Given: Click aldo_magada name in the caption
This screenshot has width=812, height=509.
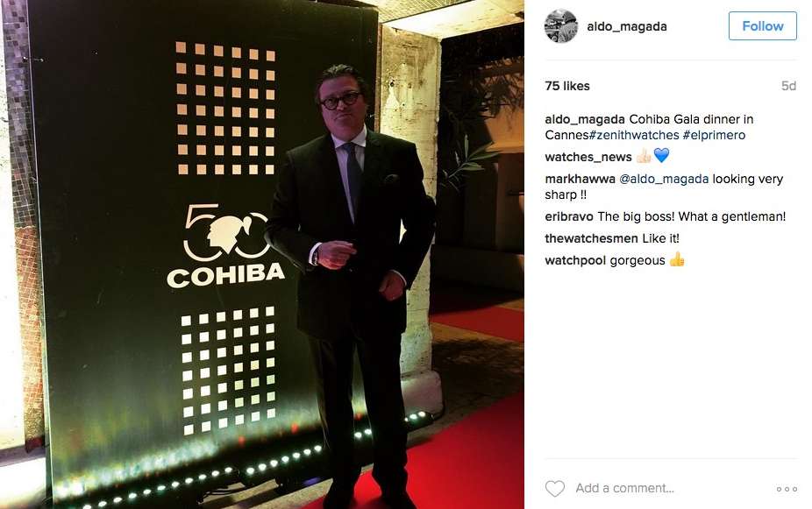Looking at the screenshot, I should 585,119.
